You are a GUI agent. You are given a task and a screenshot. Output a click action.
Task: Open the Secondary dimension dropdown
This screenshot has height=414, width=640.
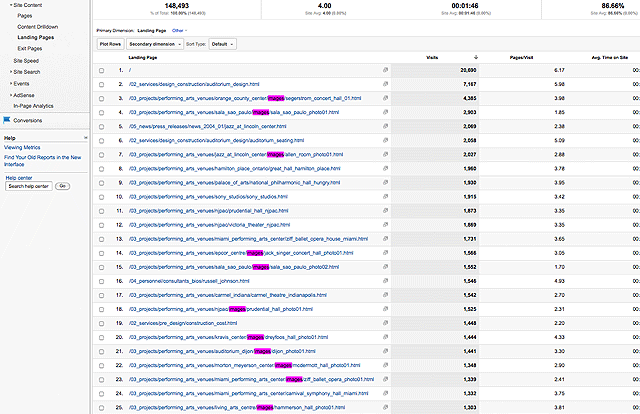[x=153, y=44]
